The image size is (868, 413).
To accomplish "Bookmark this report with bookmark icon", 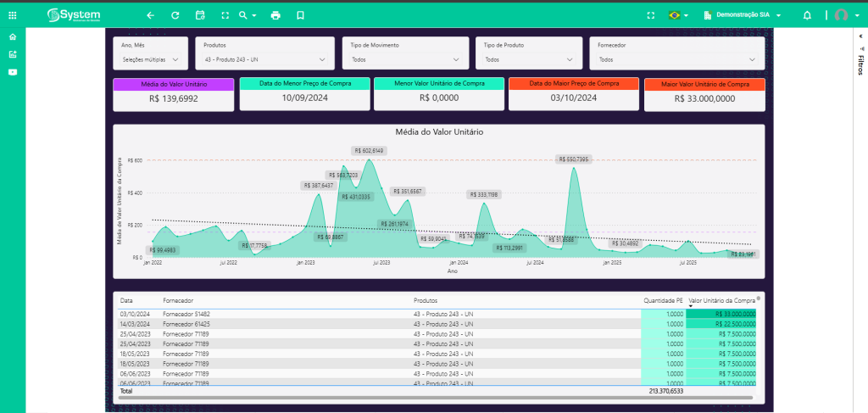I will coord(300,15).
